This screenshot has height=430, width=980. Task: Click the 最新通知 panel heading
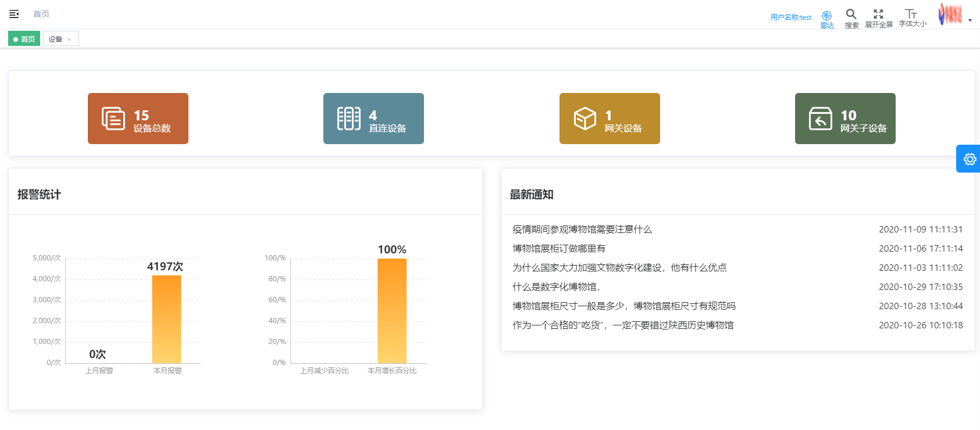(x=532, y=195)
